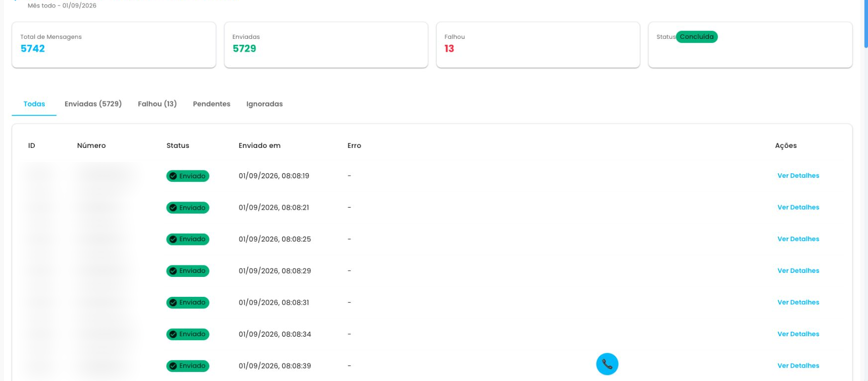Click the Concluída status badge
The width and height of the screenshot is (868, 381).
point(696,37)
